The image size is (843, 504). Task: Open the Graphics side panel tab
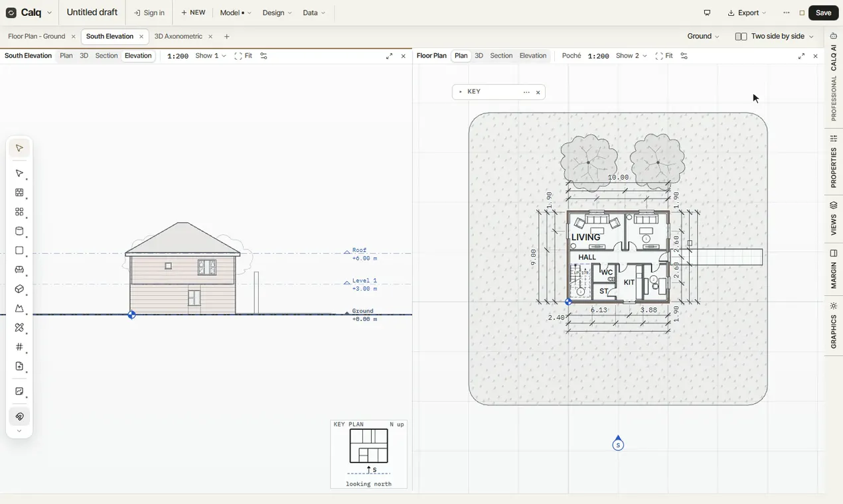click(x=834, y=325)
